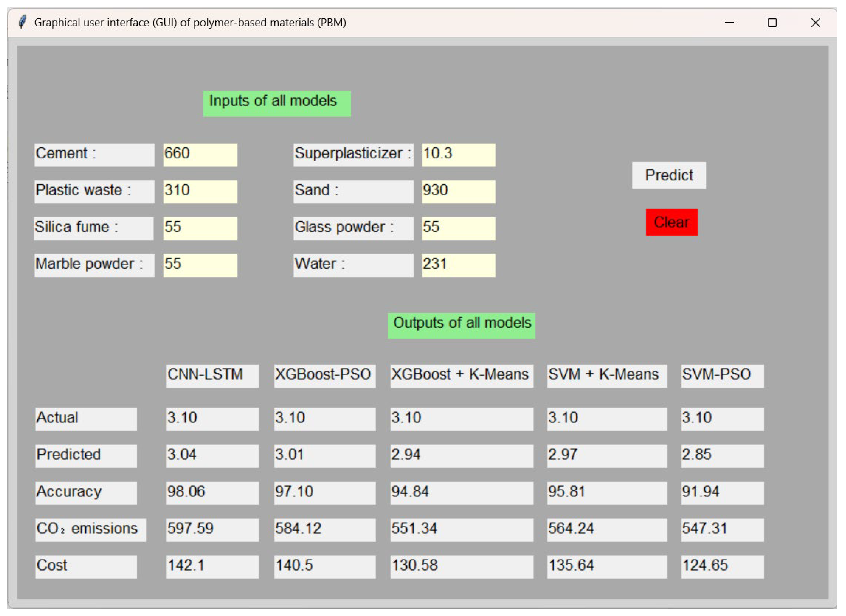Click the Cement input field
Image resolution: width=846 pixels, height=616 pixels.
tap(200, 155)
